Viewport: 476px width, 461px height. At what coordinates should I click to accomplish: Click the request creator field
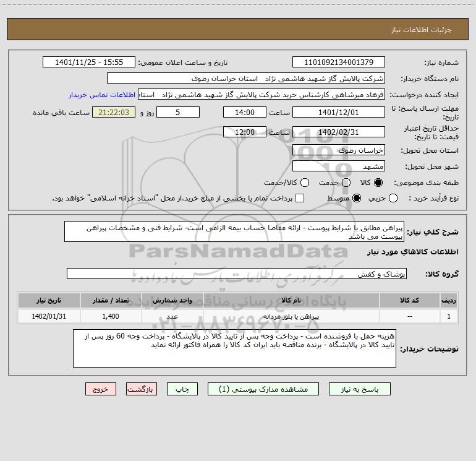click(261, 95)
